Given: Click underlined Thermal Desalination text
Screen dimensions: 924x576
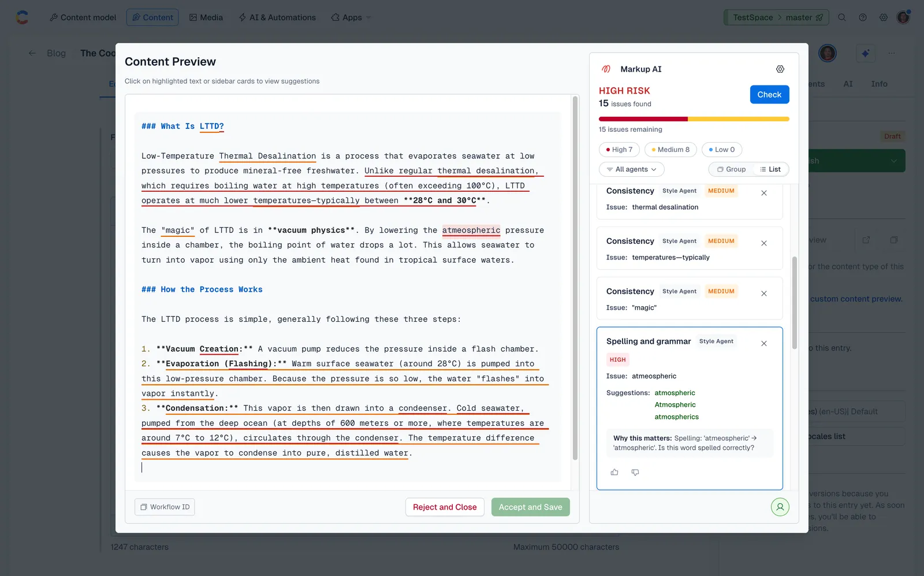Looking at the screenshot, I should (x=267, y=156).
